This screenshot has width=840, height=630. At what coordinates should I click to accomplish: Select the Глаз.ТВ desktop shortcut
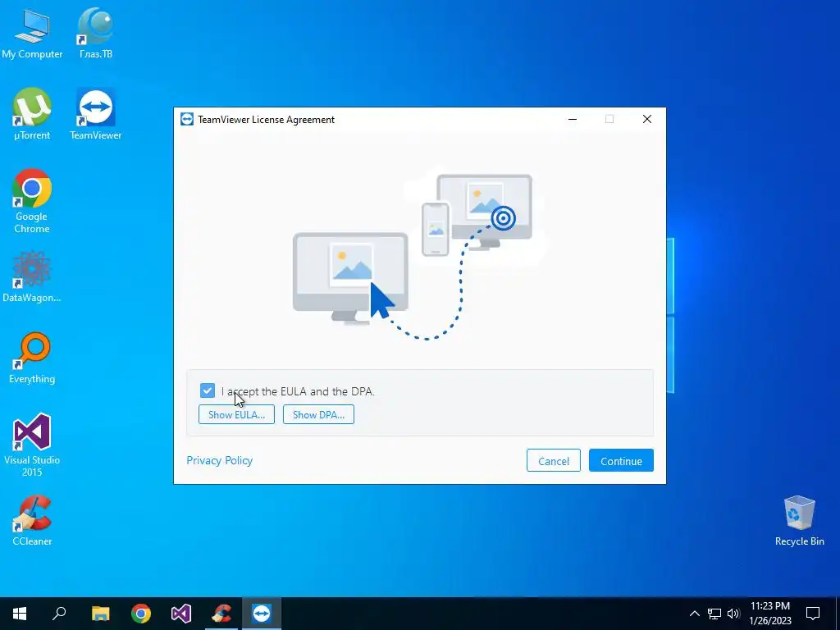[x=96, y=34]
